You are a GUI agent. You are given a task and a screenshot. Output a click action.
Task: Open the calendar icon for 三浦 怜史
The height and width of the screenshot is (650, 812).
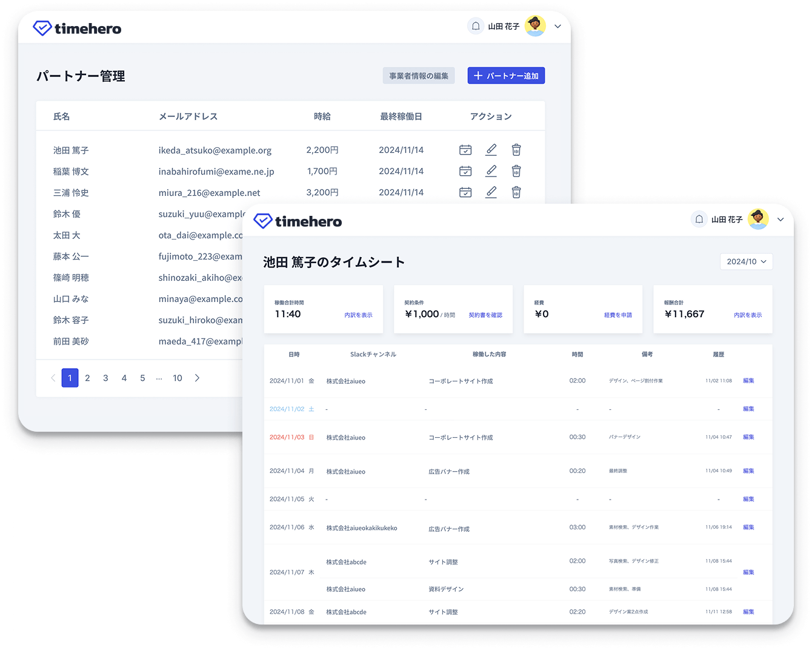pyautogui.click(x=465, y=192)
